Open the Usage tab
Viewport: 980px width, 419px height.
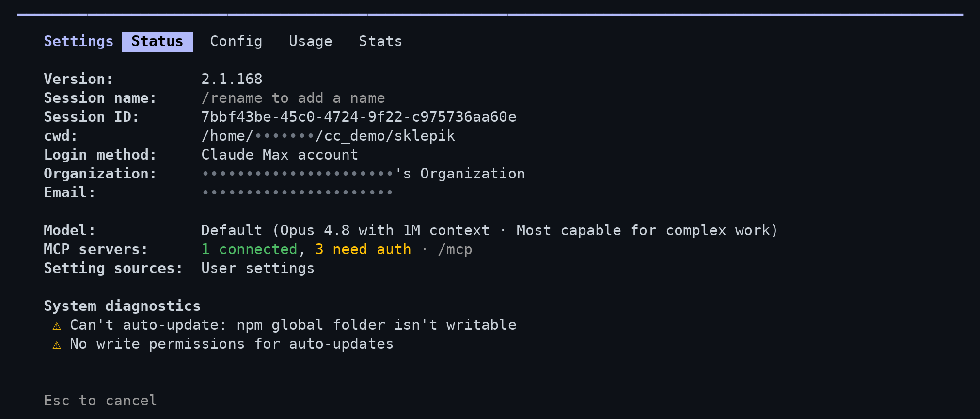pyautogui.click(x=310, y=42)
